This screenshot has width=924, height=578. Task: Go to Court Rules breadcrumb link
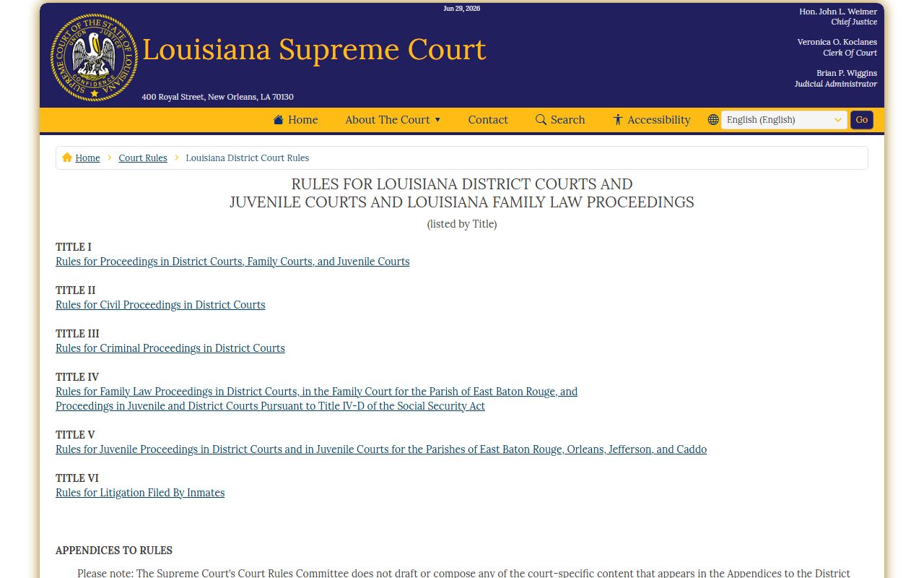143,158
